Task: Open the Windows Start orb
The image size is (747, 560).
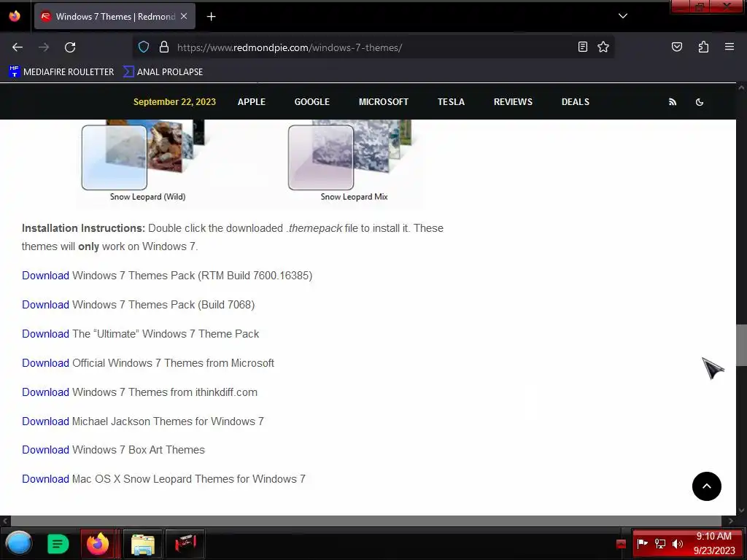Action: [x=18, y=543]
